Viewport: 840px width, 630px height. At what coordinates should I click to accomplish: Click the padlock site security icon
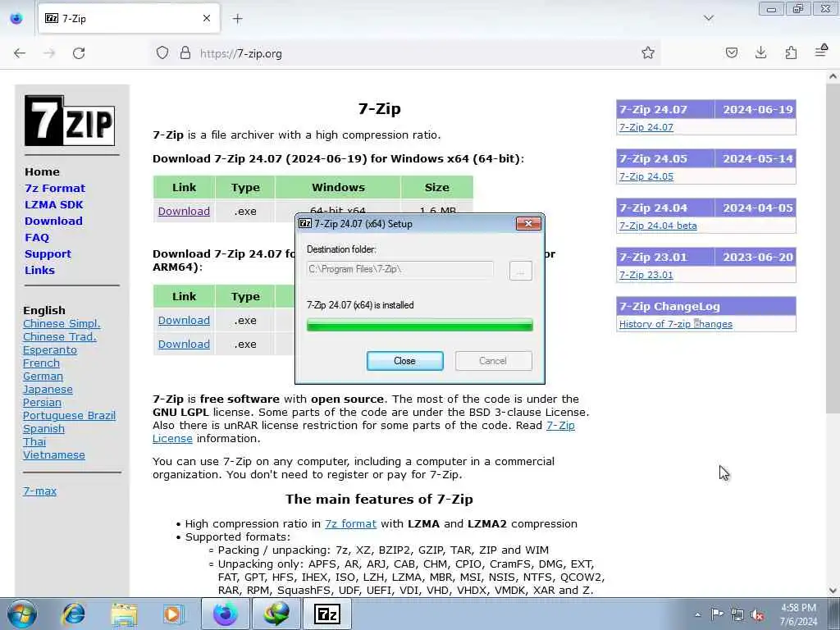185,53
